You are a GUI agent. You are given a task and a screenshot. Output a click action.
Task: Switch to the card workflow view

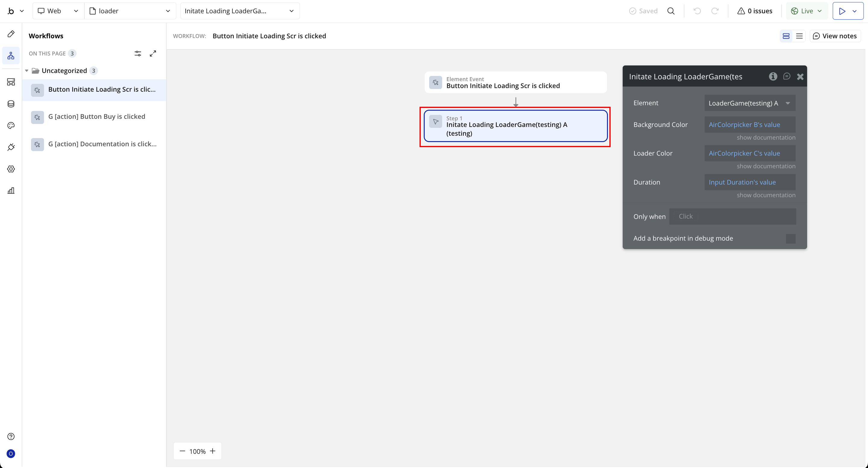coord(786,36)
